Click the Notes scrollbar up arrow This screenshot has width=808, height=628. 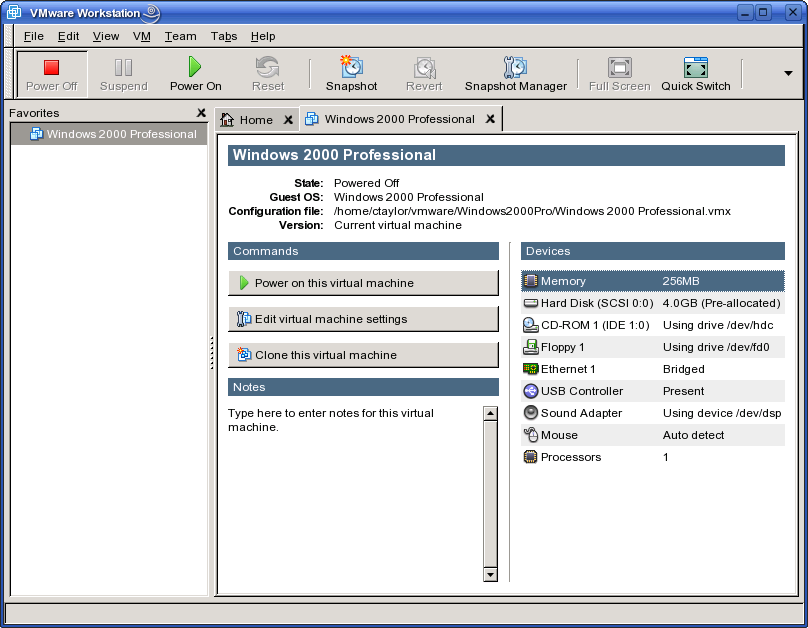[490, 413]
